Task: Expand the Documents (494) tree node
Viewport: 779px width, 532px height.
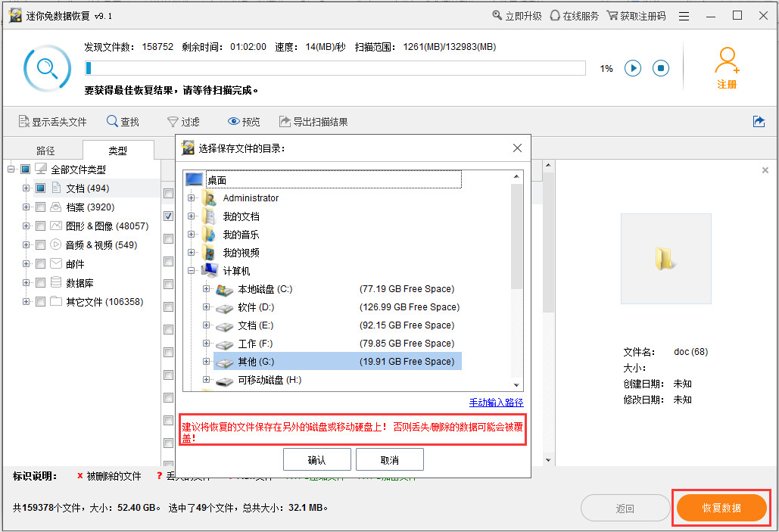Action: (26, 188)
